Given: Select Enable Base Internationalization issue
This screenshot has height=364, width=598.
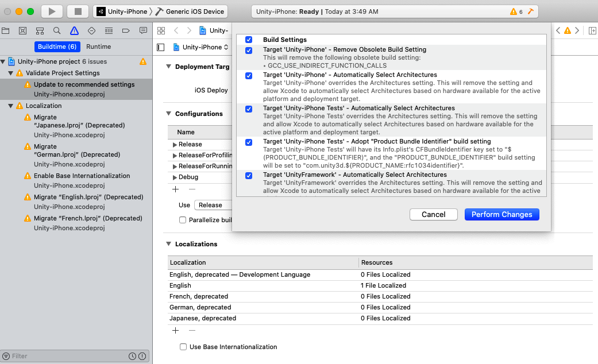Looking at the screenshot, I should click(x=76, y=181).
